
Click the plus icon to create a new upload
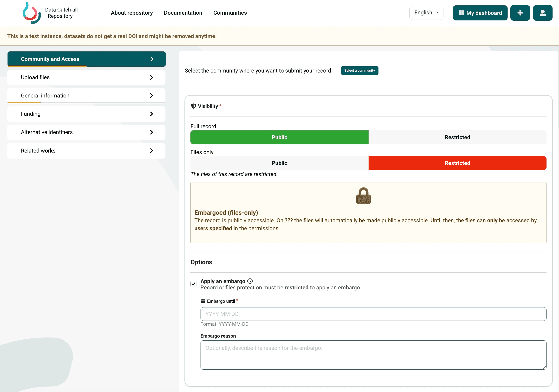(520, 13)
